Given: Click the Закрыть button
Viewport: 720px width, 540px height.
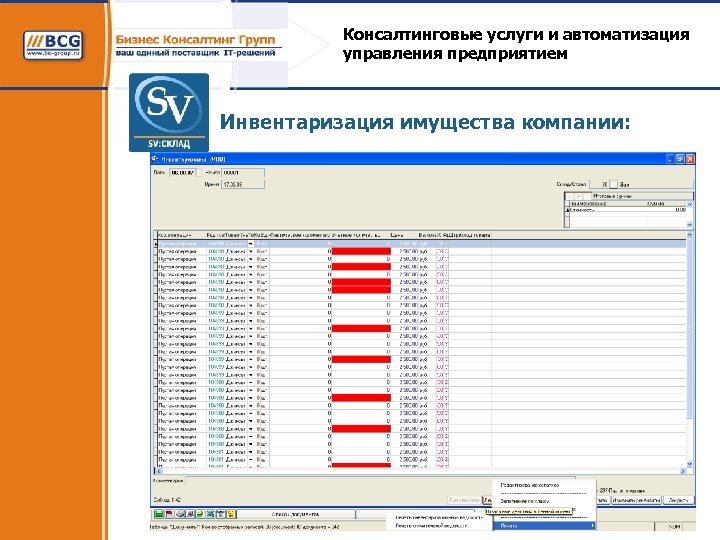Looking at the screenshot, I should (678, 500).
